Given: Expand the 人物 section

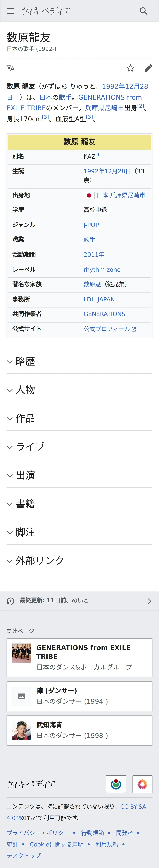Looking at the screenshot, I should 79,390.
